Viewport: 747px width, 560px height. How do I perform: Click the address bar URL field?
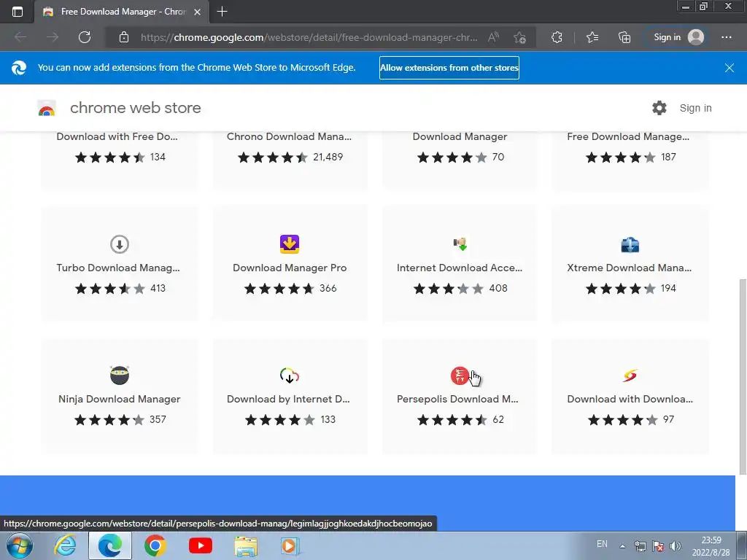[x=309, y=37]
